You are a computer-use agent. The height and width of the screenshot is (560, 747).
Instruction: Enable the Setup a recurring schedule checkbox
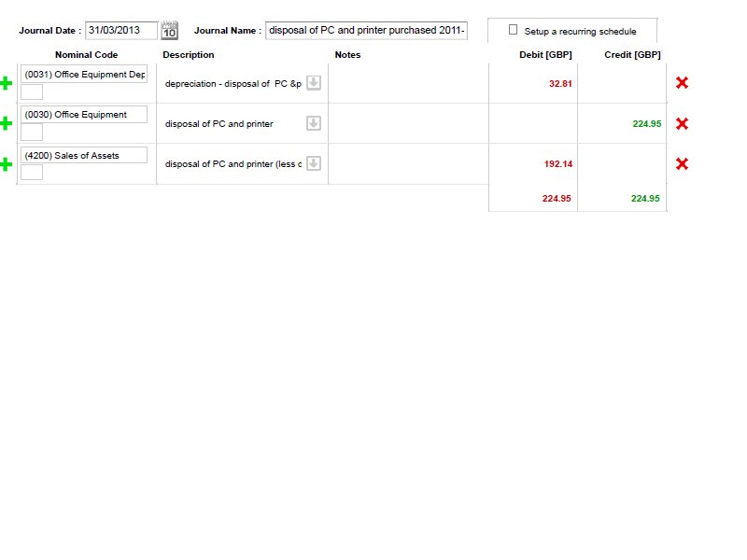point(513,29)
